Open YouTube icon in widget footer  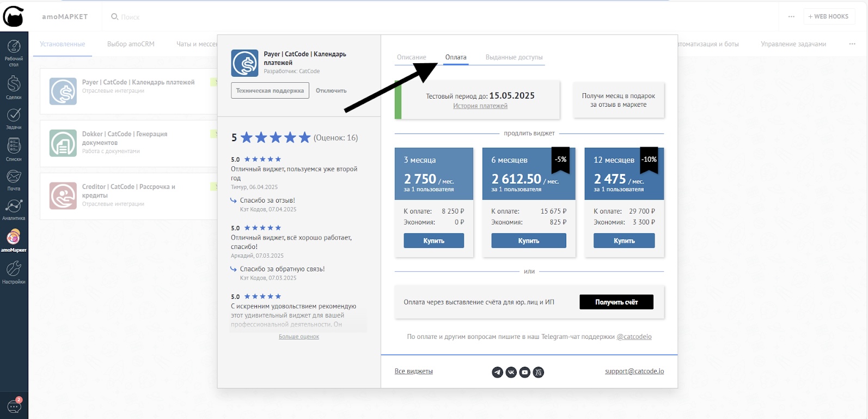click(x=524, y=372)
